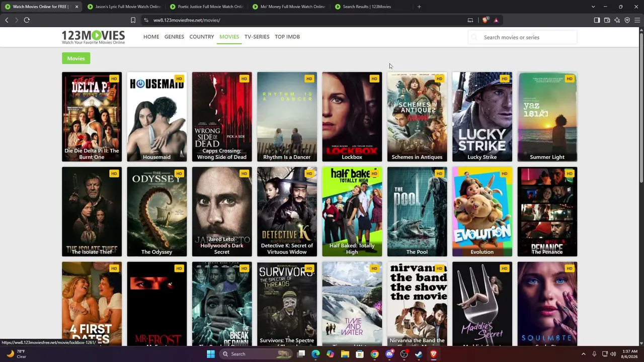Click the screen cast icon in address bar

point(470,20)
